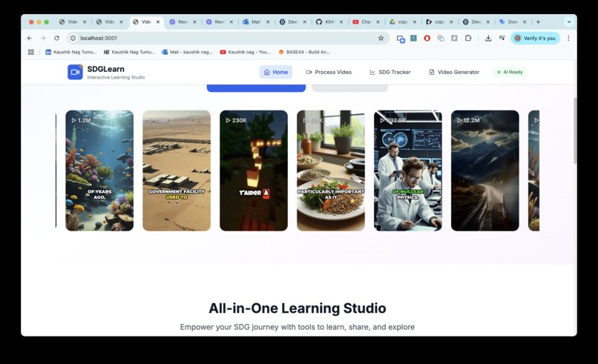Click the browser forward arrow
The width and height of the screenshot is (598, 364).
coord(43,38)
